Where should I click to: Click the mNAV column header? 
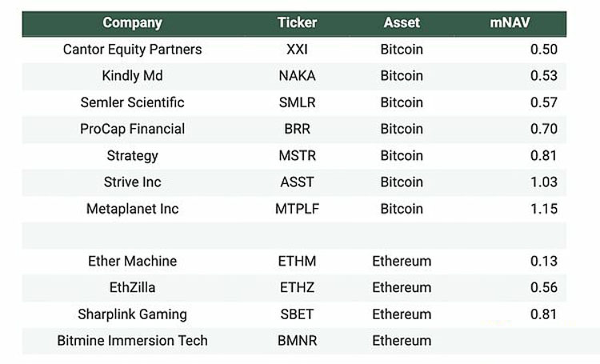[x=510, y=23]
